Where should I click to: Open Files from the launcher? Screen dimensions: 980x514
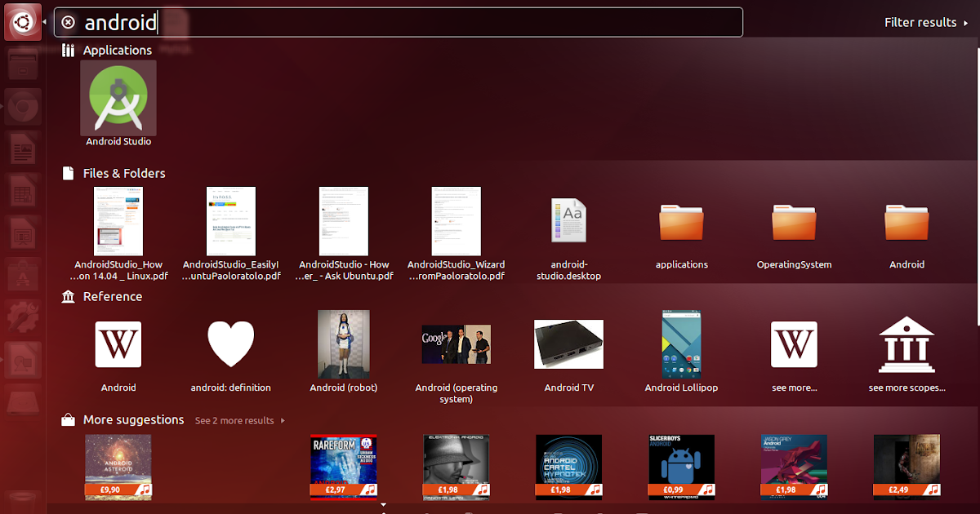pyautogui.click(x=22, y=64)
